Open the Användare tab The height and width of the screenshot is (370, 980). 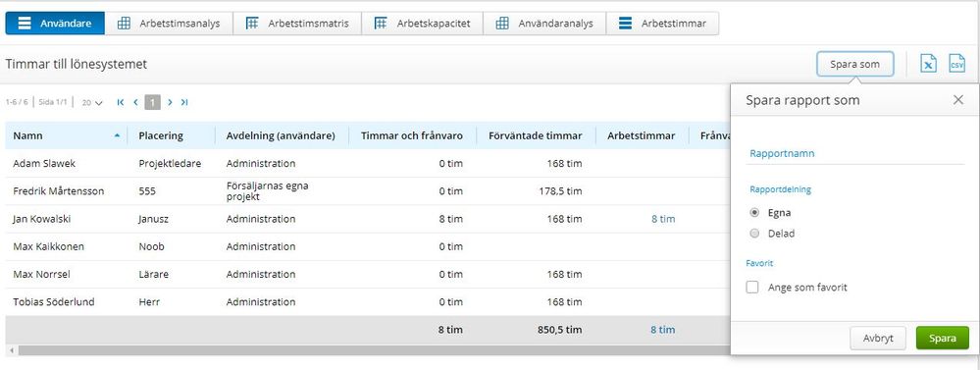(x=55, y=24)
